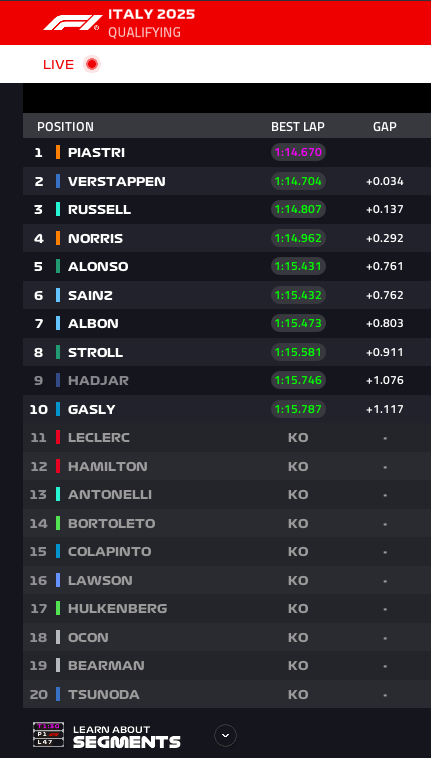431x758 pixels.
Task: Click Leclerc's red team color bar
Action: coord(58,437)
